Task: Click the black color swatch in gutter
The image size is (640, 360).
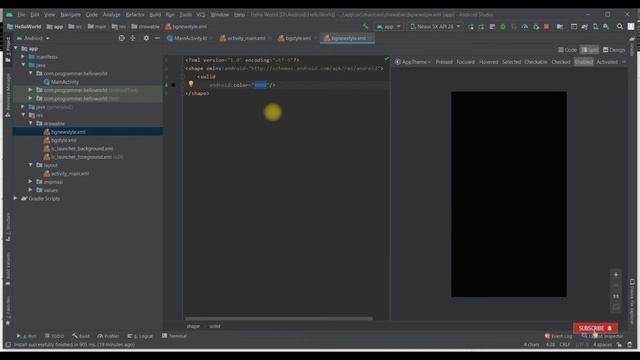Action: (x=173, y=85)
